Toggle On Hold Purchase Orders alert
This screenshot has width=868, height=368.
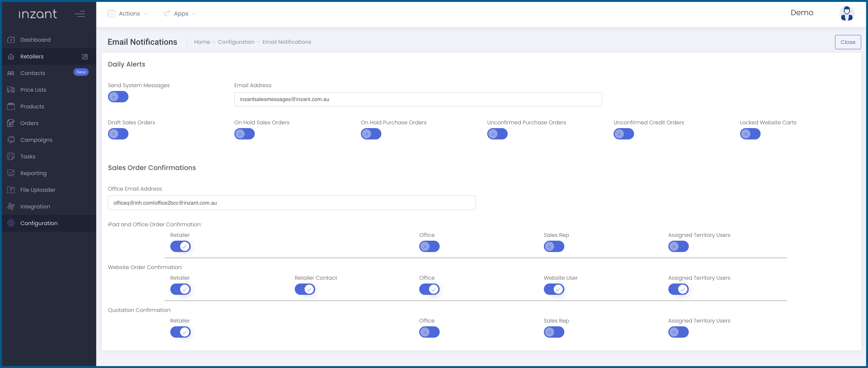[371, 134]
